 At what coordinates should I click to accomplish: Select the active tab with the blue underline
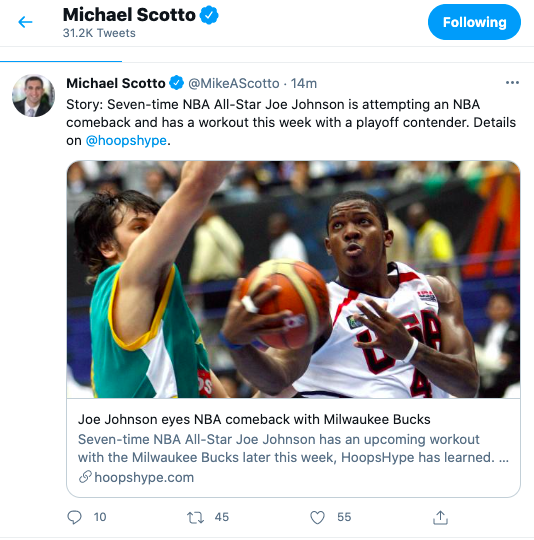[x=61, y=56]
